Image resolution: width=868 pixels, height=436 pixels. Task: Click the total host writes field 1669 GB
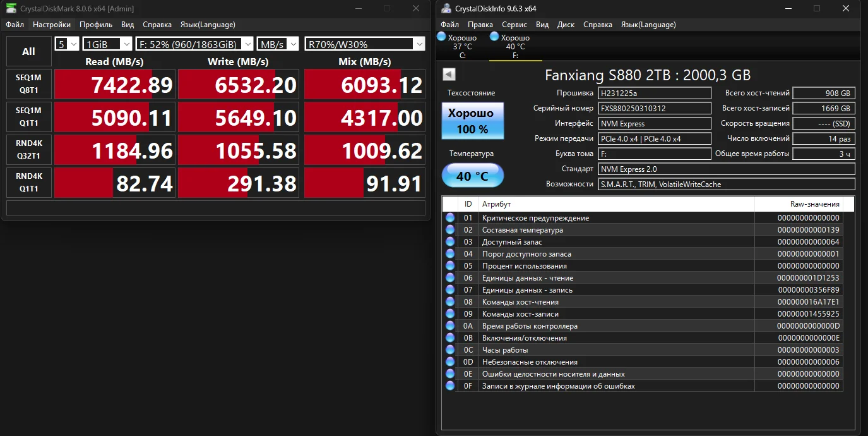click(x=824, y=108)
